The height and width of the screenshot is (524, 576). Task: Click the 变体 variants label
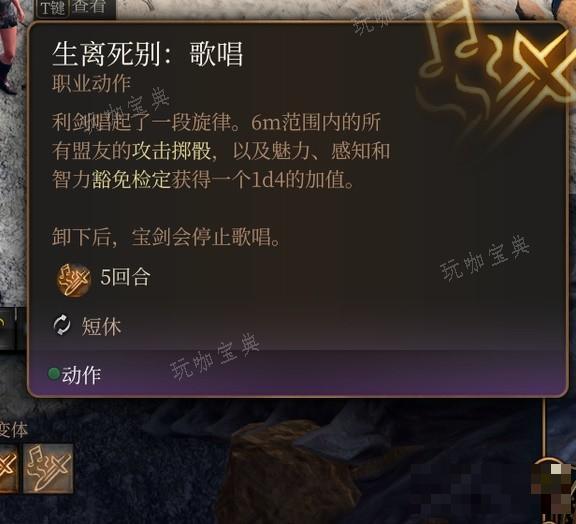pos(13,430)
